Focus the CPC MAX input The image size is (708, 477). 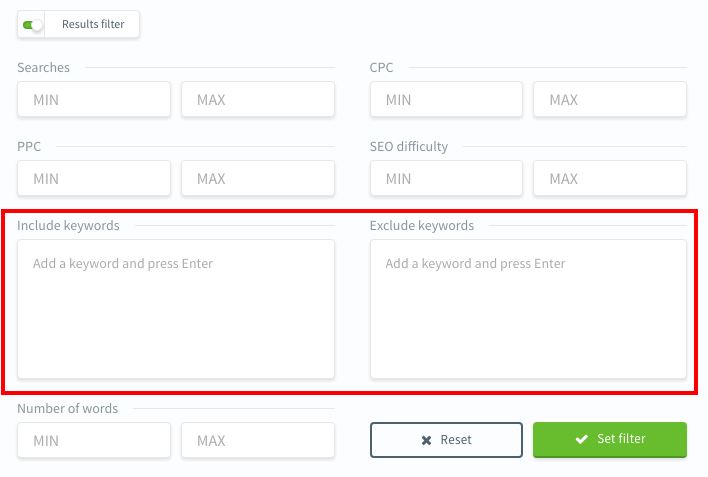(x=609, y=99)
